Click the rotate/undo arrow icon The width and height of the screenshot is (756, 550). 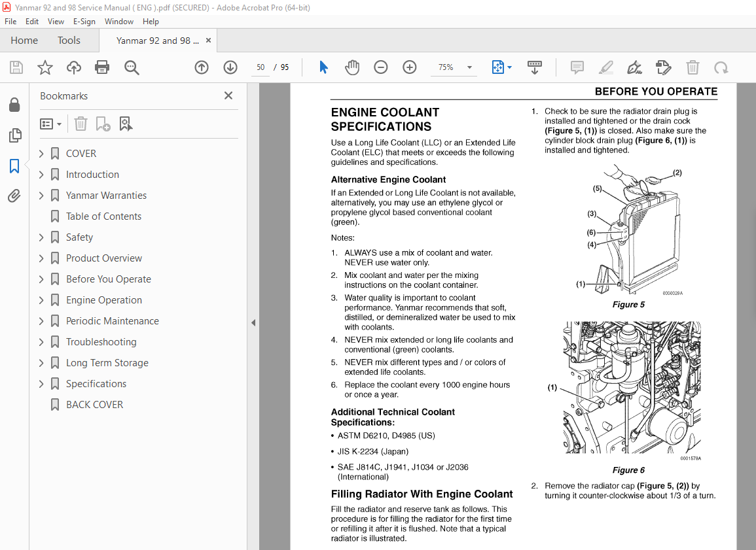pos(721,67)
